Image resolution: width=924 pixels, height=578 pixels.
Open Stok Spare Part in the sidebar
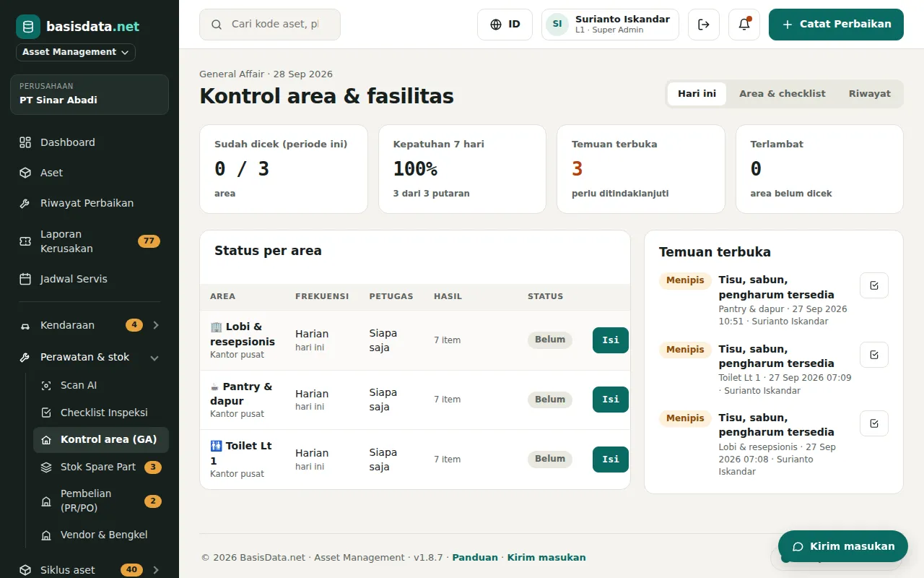pos(101,467)
